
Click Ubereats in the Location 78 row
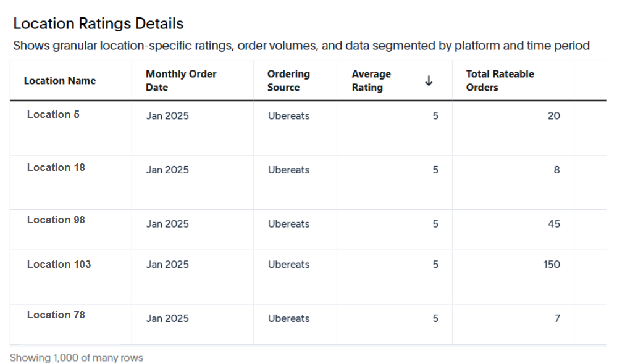pyautogui.click(x=288, y=318)
